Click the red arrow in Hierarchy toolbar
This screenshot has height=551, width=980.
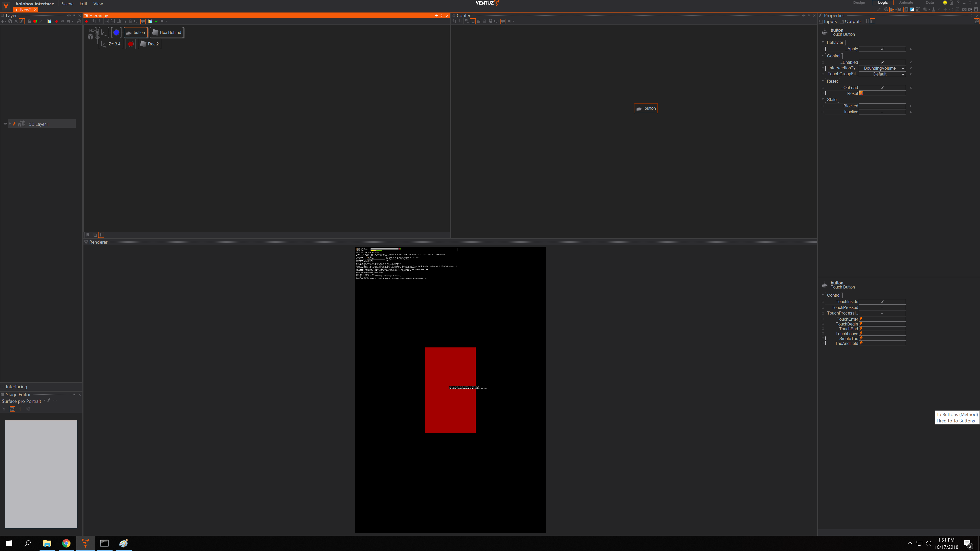click(x=86, y=21)
